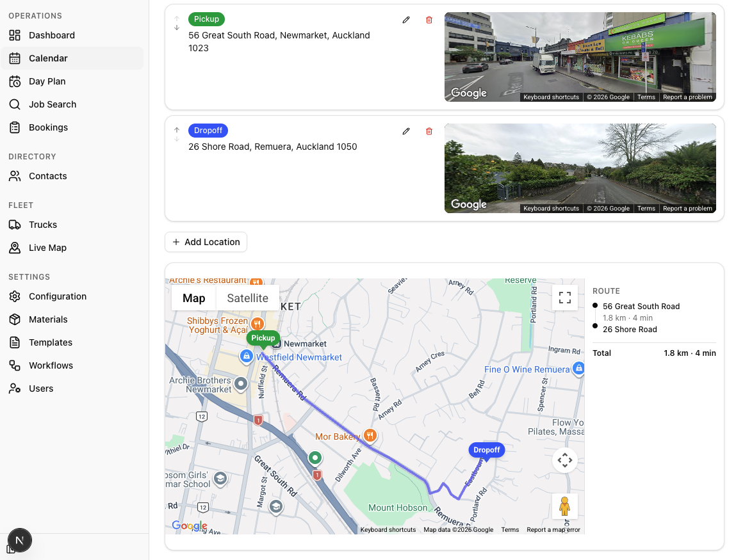Open the Dashboard page
This screenshot has width=736, height=560.
72,35
